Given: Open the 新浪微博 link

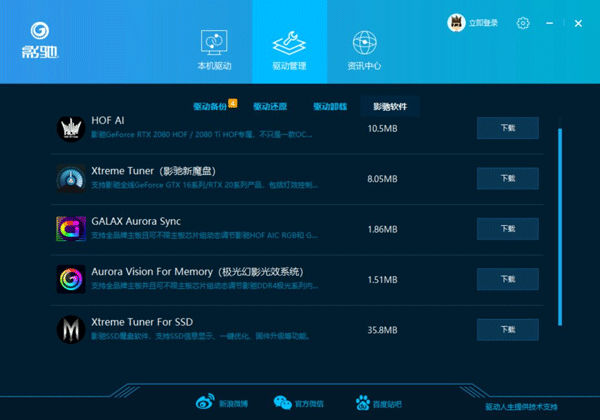Looking at the screenshot, I should 233,404.
